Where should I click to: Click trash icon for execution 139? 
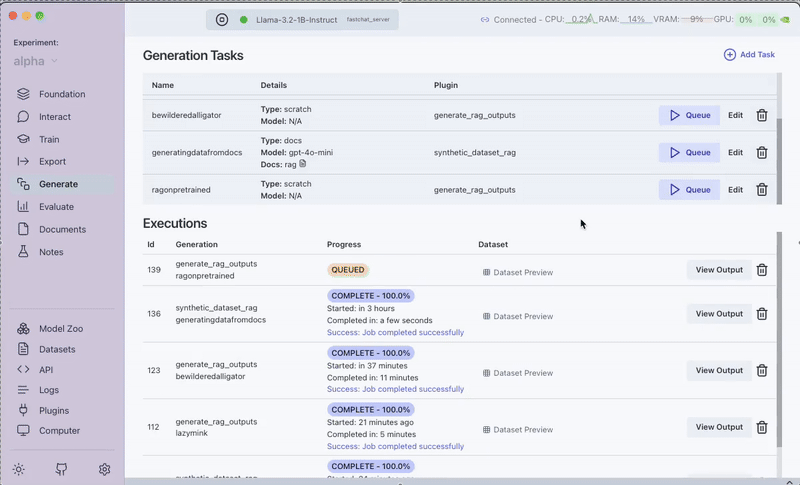click(x=762, y=270)
